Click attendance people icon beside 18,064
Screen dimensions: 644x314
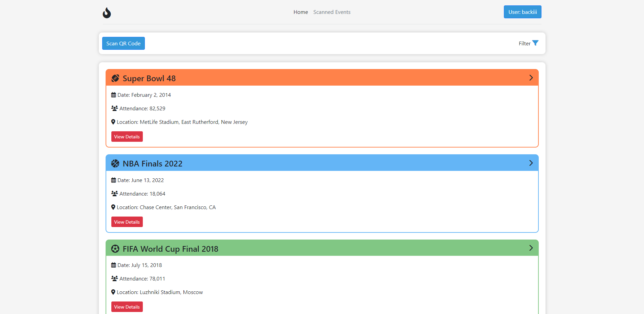[x=114, y=194]
